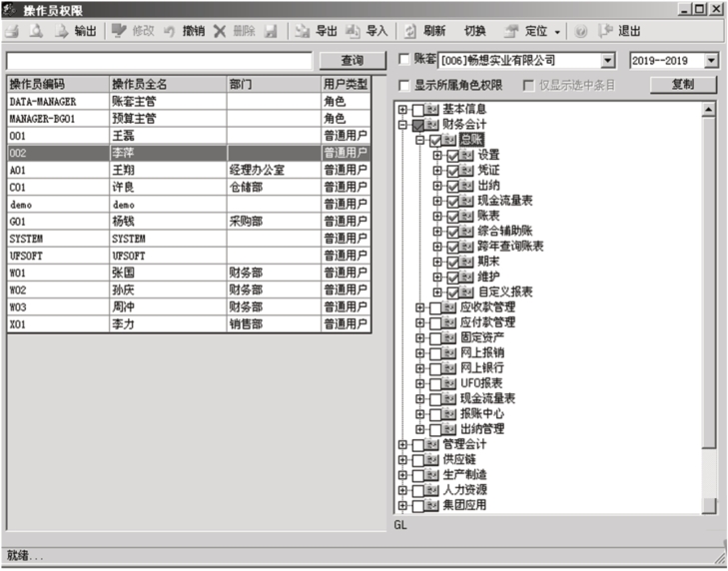Open the 2019--2019 year dropdown

click(x=710, y=62)
